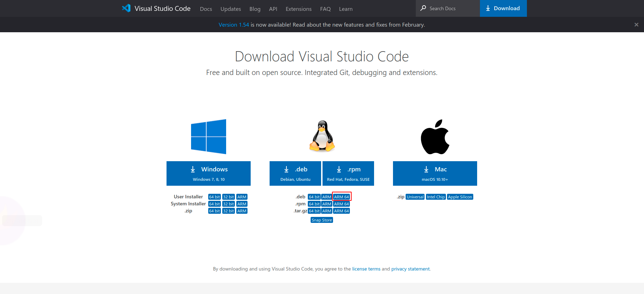The height and width of the screenshot is (294, 644).
Task: Go to the Blog page
Action: [x=255, y=9]
